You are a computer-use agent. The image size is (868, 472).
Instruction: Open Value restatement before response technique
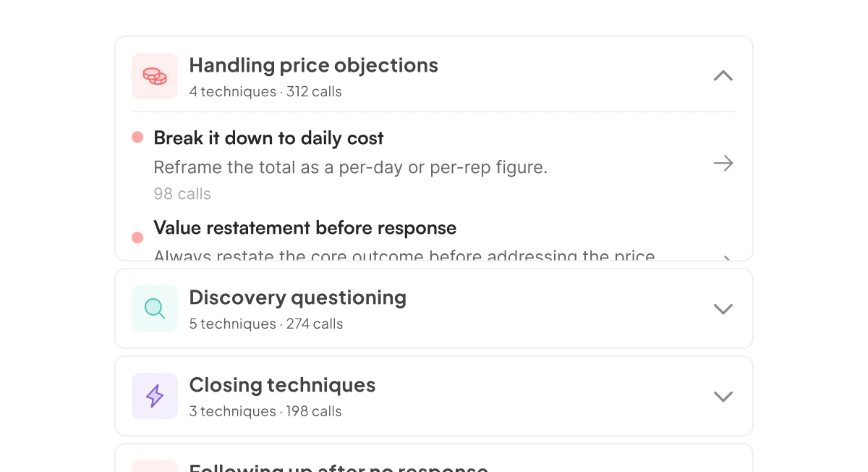[x=305, y=228]
